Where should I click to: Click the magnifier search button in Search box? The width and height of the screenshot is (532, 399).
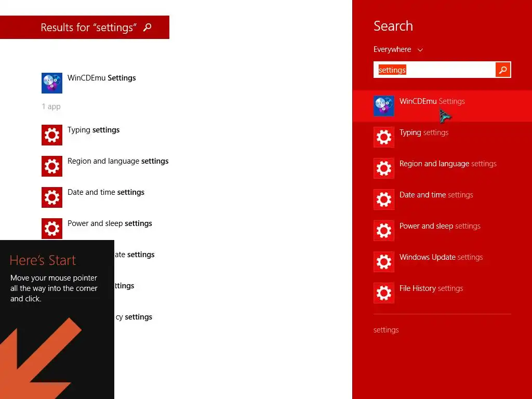tap(503, 70)
